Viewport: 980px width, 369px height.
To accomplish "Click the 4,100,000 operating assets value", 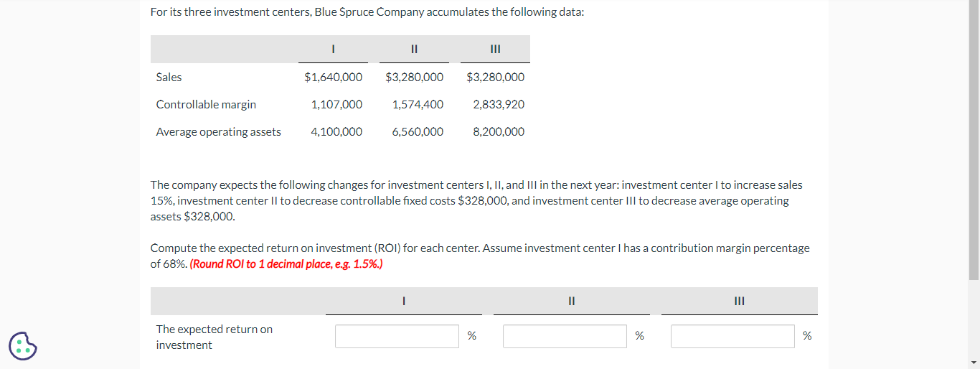I will coord(336,131).
